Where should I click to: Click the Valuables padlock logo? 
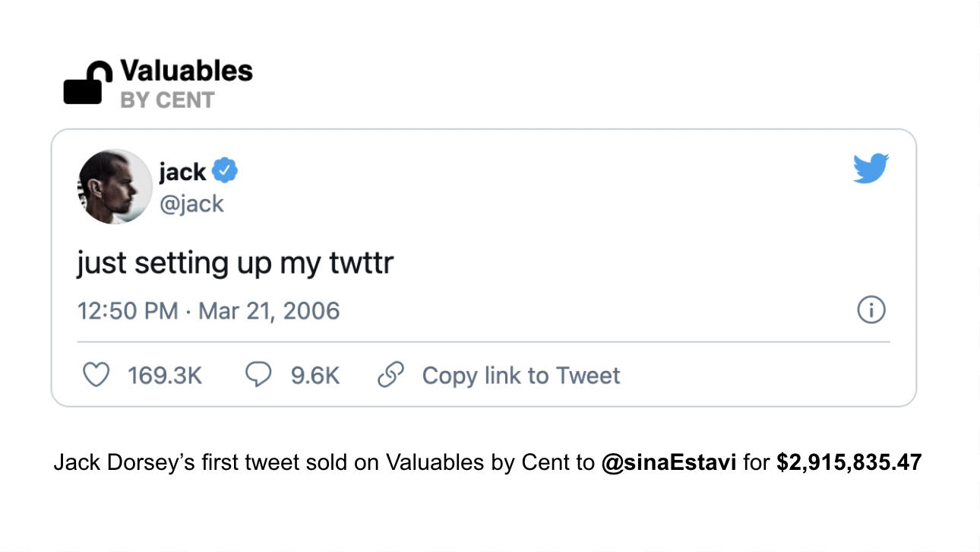point(87,82)
